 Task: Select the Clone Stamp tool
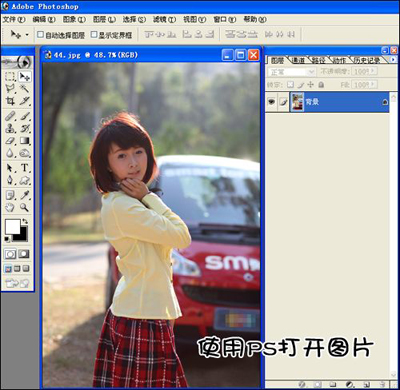click(10, 128)
